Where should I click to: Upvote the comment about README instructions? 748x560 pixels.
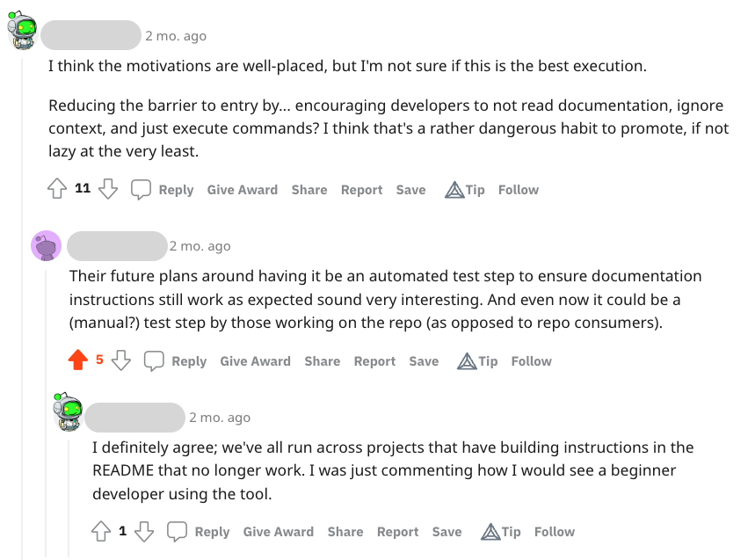click(102, 531)
